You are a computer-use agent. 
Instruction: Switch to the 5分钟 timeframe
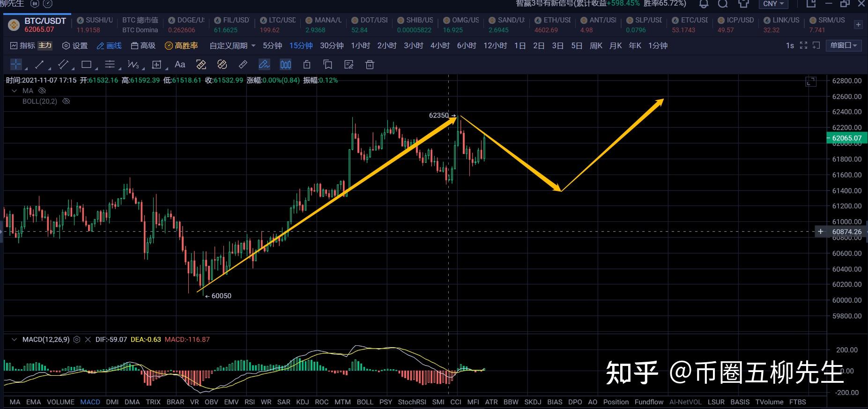(x=272, y=45)
